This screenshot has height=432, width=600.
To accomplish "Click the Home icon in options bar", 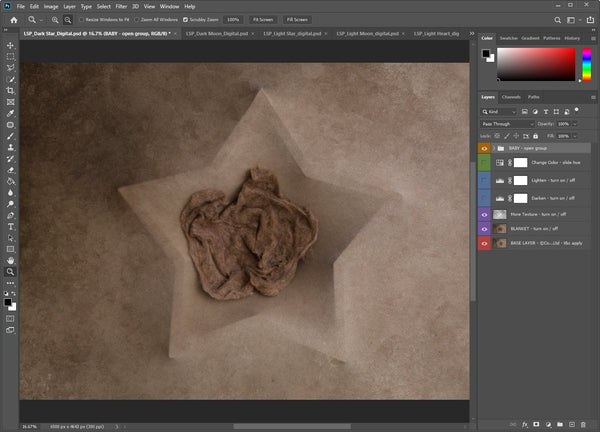I will (13, 19).
